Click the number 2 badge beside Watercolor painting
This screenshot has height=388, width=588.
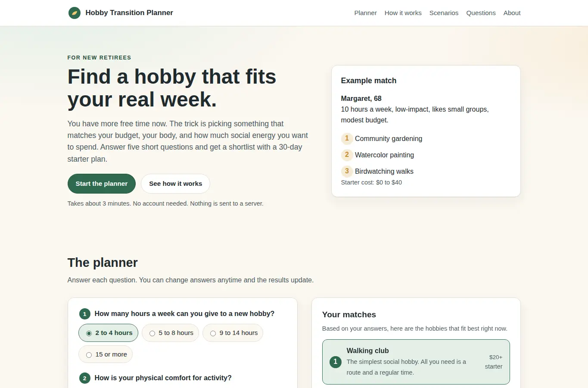pos(347,155)
